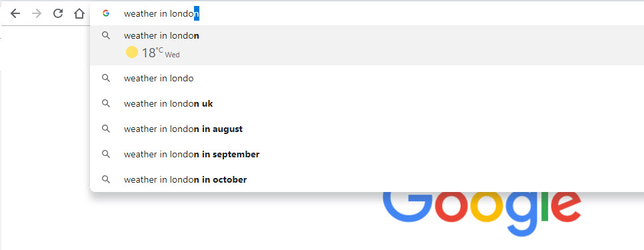Screen dimensions: 644x250
Task: Pick the 'weather in london uk' suggestion
Action: (367, 103)
